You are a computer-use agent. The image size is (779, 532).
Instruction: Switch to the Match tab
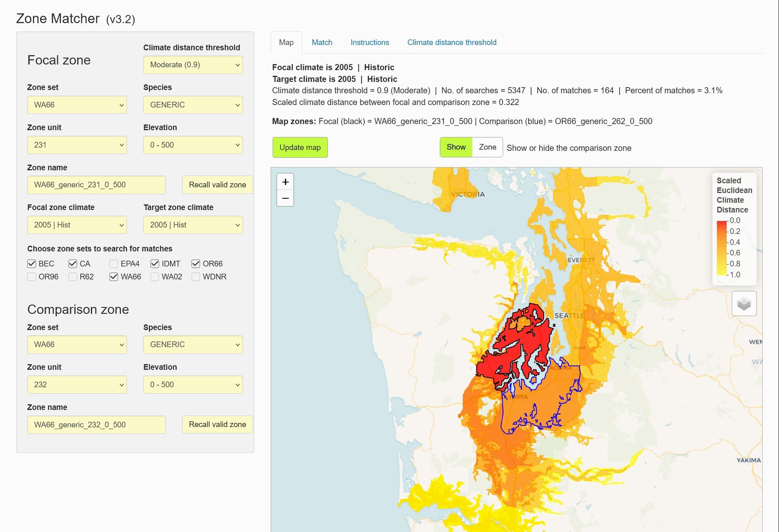(x=322, y=42)
